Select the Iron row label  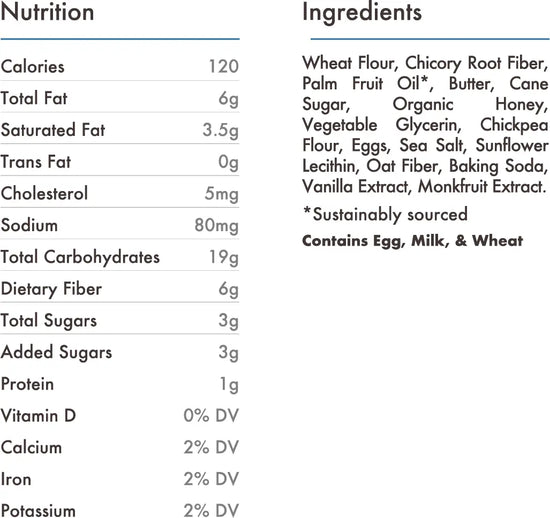(x=16, y=479)
